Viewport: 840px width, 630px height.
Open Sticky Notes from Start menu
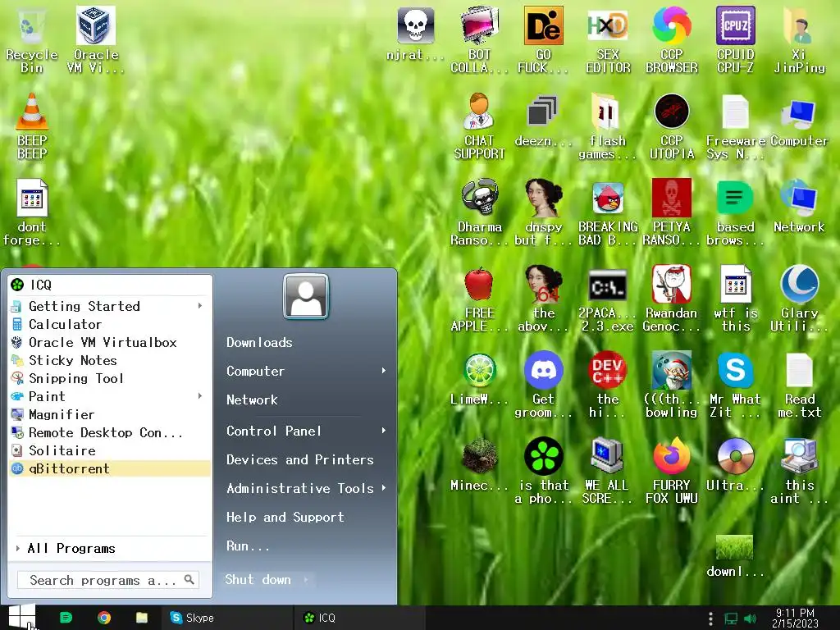[x=111, y=360]
